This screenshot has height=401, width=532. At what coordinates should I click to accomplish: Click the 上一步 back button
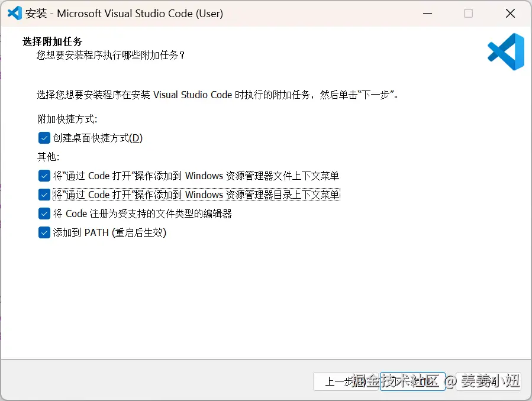(x=346, y=381)
